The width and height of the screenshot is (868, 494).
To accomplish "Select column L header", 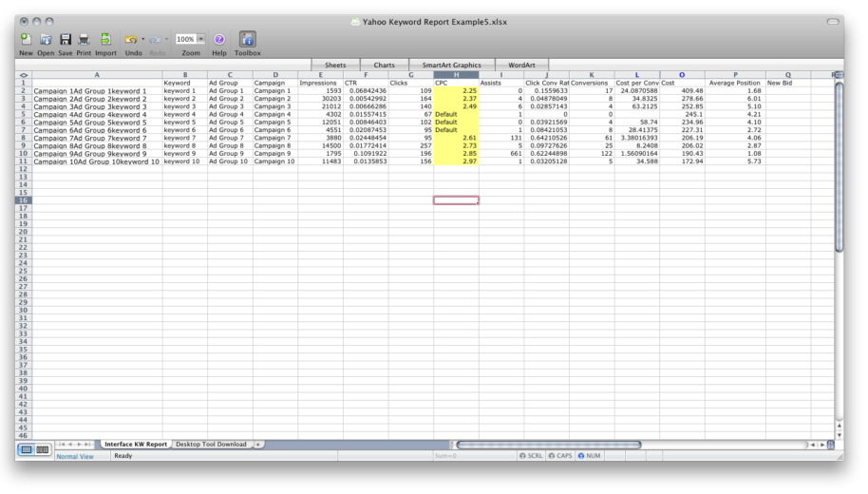I will click(636, 75).
